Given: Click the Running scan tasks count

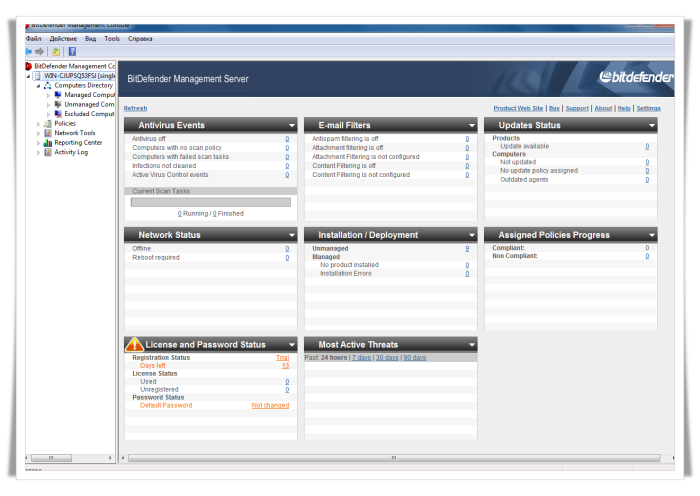Looking at the screenshot, I should 179,214.
